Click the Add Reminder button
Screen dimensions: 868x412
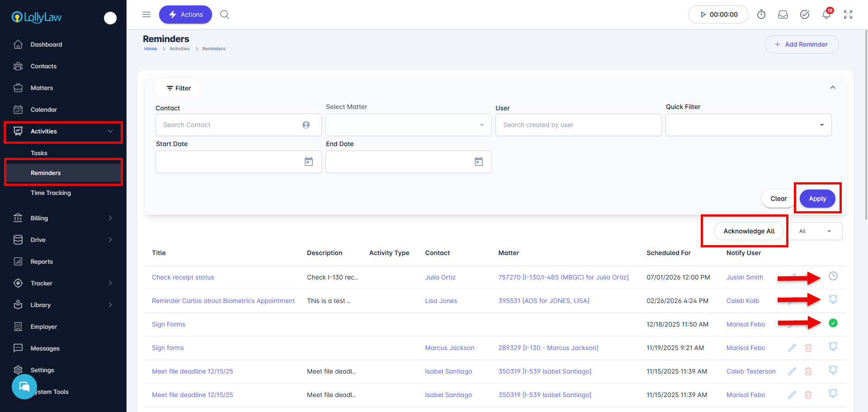(x=802, y=44)
